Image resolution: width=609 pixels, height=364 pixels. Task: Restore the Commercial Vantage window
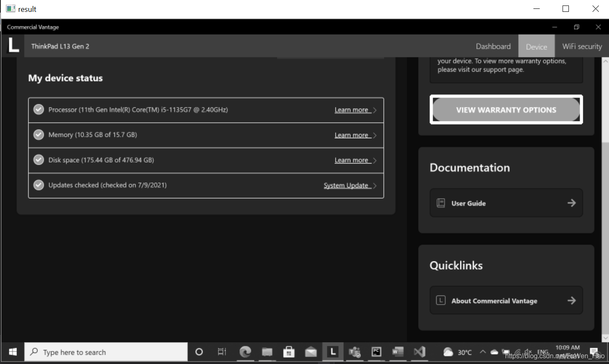(576, 27)
